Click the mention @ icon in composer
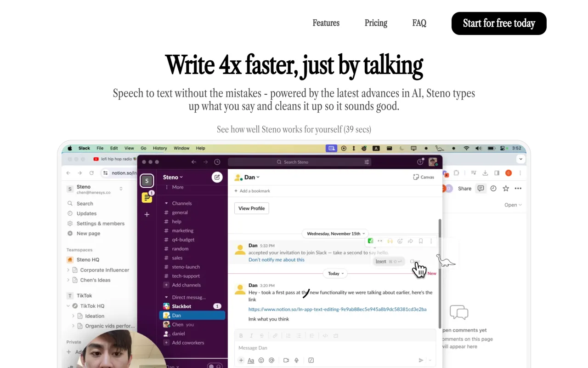Image resolution: width=588 pixels, height=368 pixels. (271, 361)
